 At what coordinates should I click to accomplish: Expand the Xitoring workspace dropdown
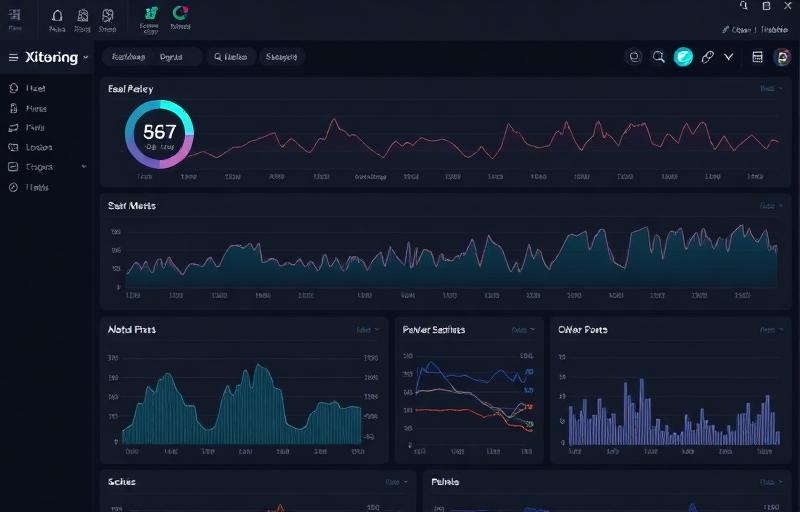point(86,58)
